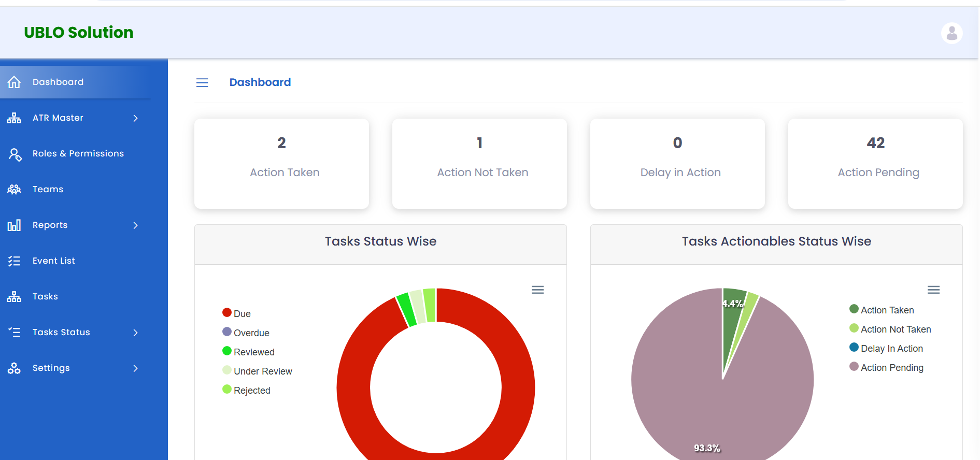Click the Reviewed green legend swatch
The image size is (980, 460).
227,351
